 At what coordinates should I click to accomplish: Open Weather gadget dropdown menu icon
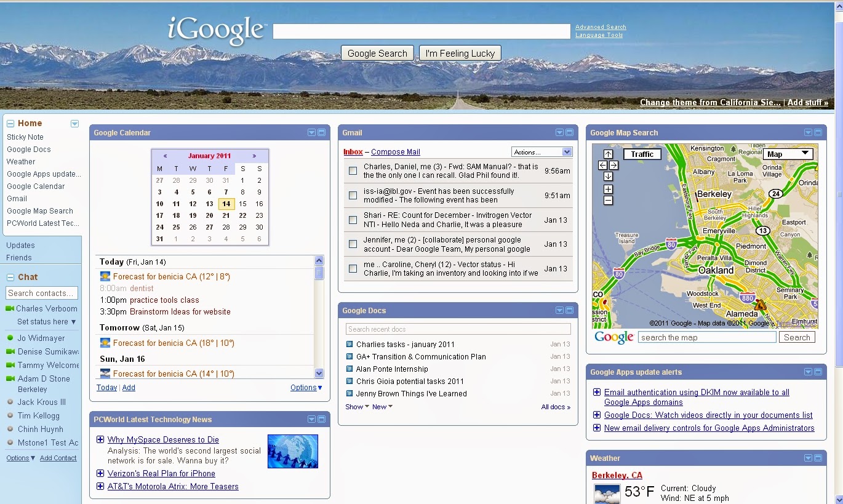click(808, 458)
